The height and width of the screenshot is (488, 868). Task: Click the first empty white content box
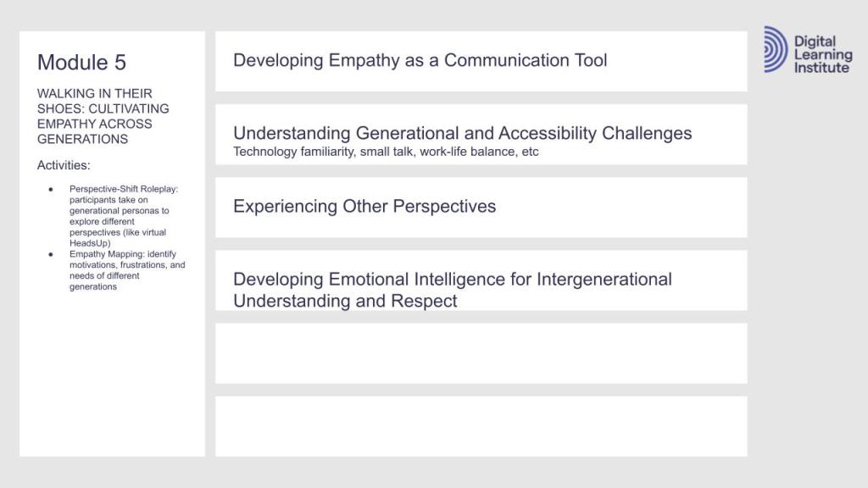coord(481,353)
